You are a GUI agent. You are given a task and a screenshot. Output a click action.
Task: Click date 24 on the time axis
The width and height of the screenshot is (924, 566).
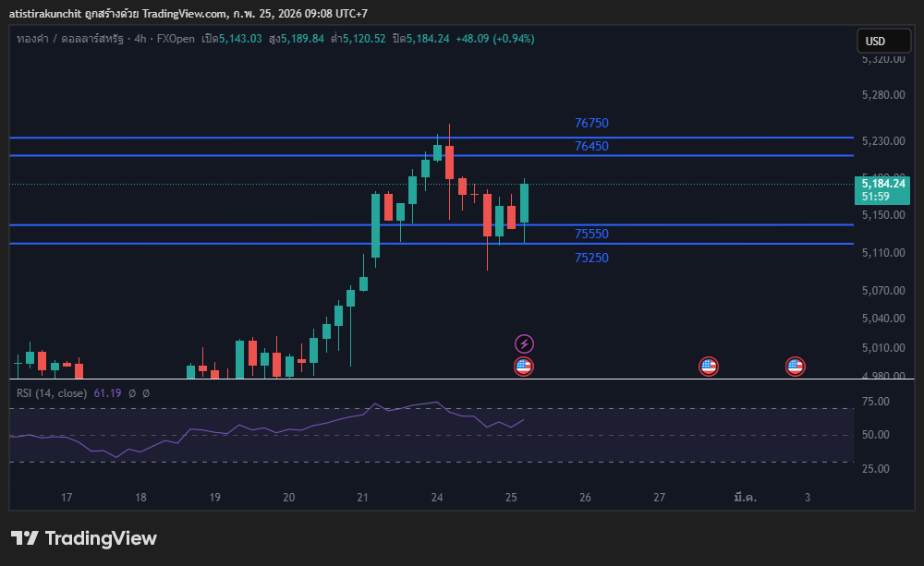[x=437, y=498]
